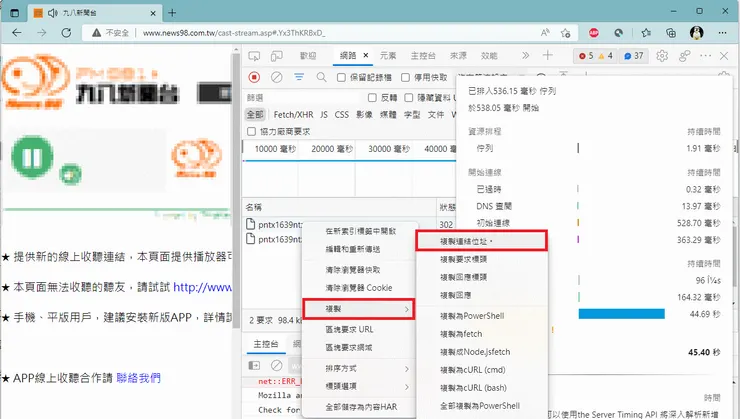This screenshot has height=419, width=740.
Task: Switch to the 歡迎 DevTools tab
Action: pyautogui.click(x=308, y=56)
